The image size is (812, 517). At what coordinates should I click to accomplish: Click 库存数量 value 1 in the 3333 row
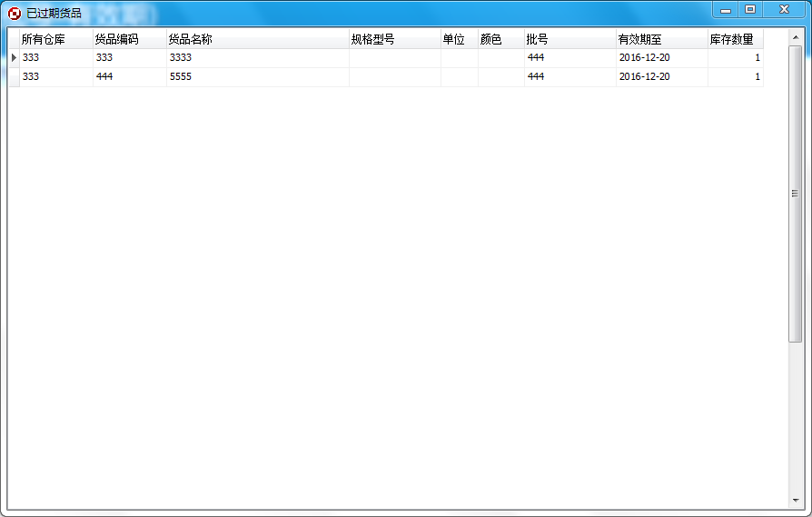pyautogui.click(x=736, y=58)
